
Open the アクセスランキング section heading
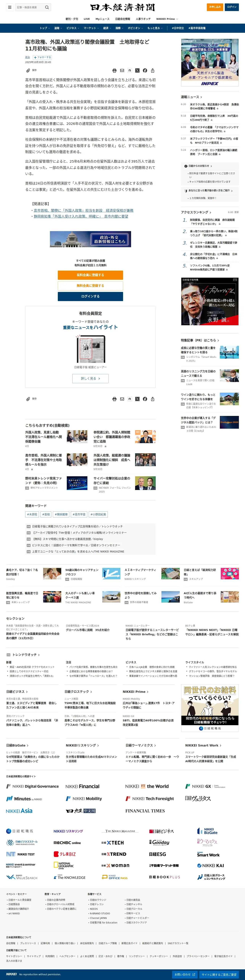(x=196, y=212)
